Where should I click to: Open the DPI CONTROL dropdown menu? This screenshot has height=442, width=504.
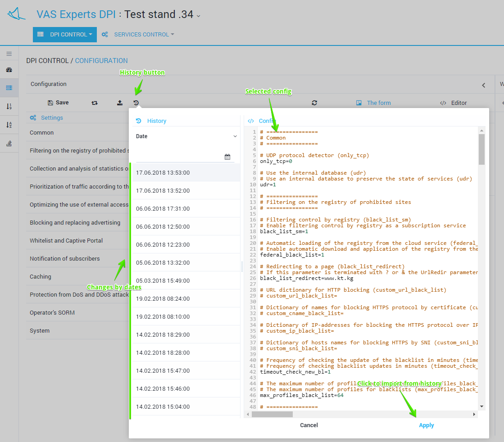pos(65,35)
